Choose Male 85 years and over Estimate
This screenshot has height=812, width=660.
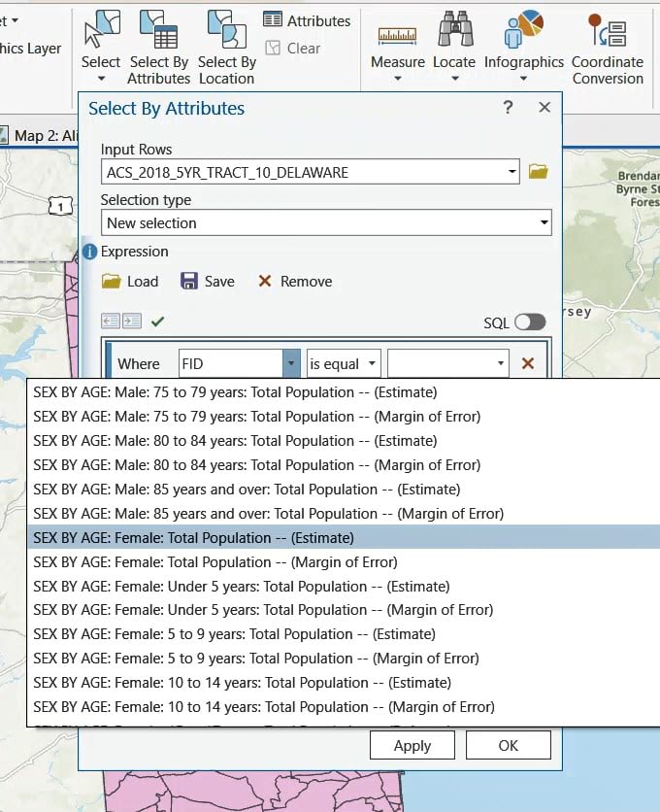pyautogui.click(x=344, y=490)
